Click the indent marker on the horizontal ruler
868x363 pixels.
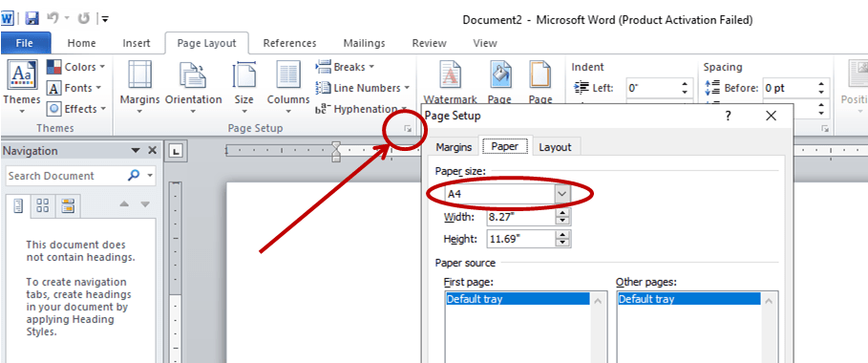[x=336, y=151]
